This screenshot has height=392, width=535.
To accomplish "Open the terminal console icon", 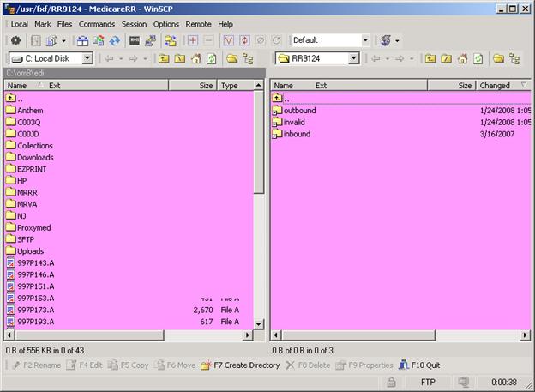I will 135,40.
